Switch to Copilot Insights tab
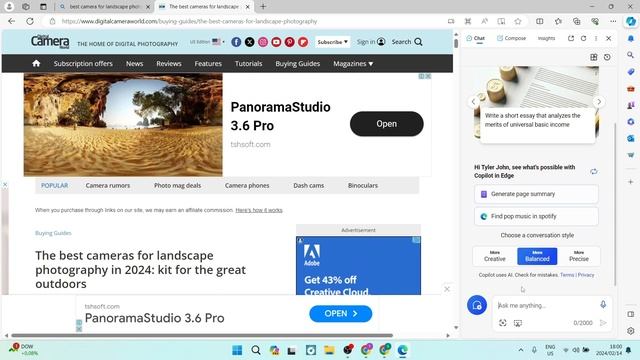This screenshot has height=360, width=640. tap(547, 38)
